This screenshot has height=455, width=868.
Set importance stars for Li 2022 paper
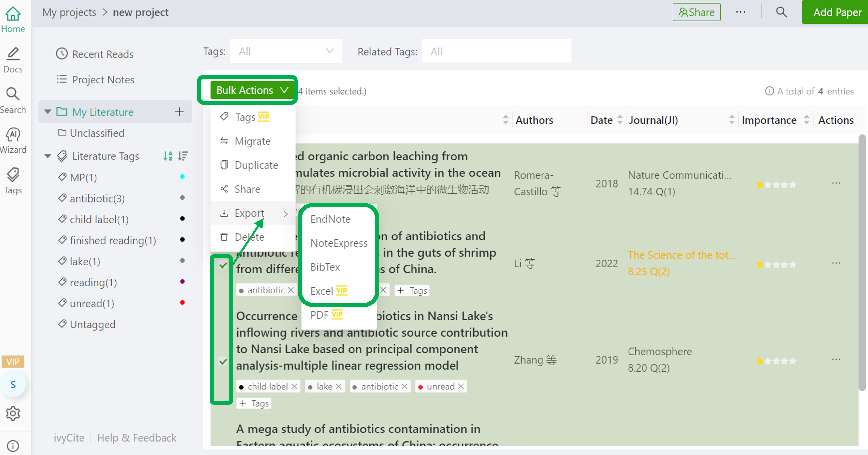776,265
